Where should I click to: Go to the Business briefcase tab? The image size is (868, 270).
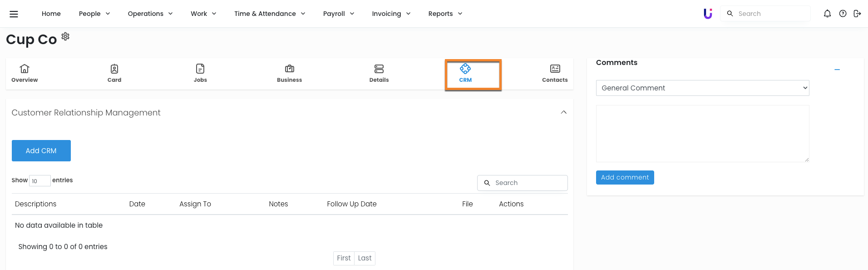click(289, 73)
